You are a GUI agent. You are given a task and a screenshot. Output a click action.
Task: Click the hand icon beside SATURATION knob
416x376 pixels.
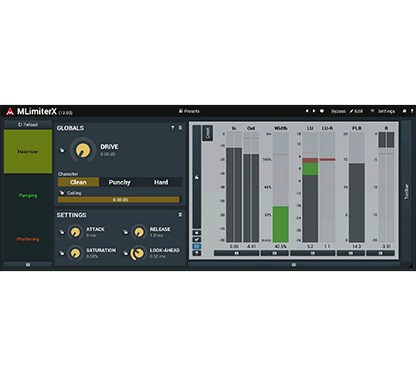click(62, 253)
